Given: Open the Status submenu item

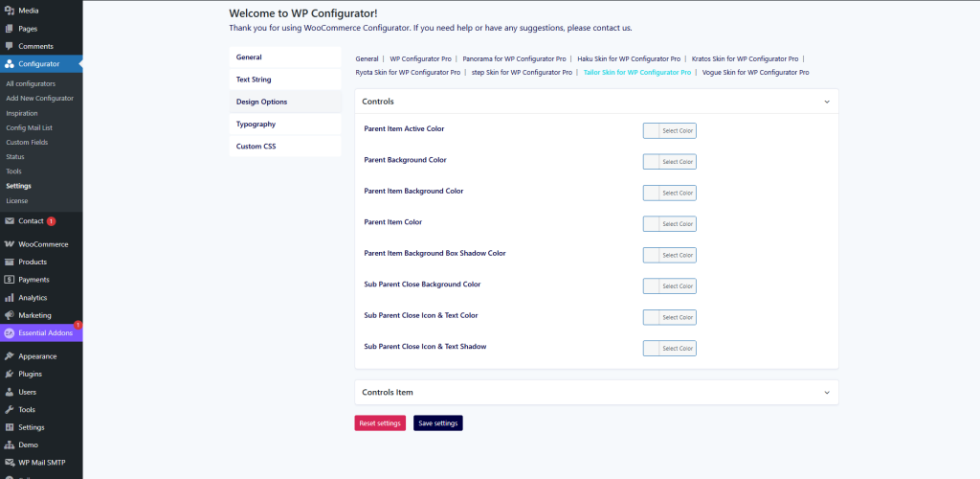Looking at the screenshot, I should [15, 156].
